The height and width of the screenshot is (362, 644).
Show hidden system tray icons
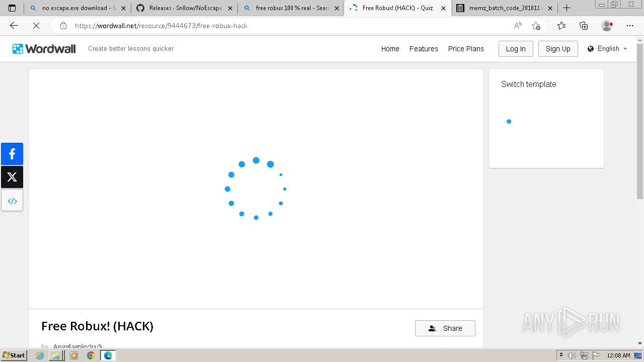coord(561,355)
